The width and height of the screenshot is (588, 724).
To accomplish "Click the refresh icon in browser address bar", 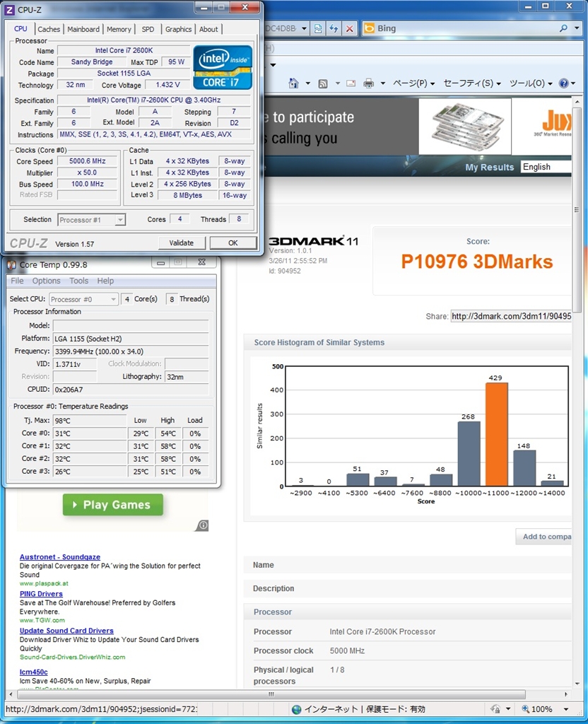I will tap(334, 28).
